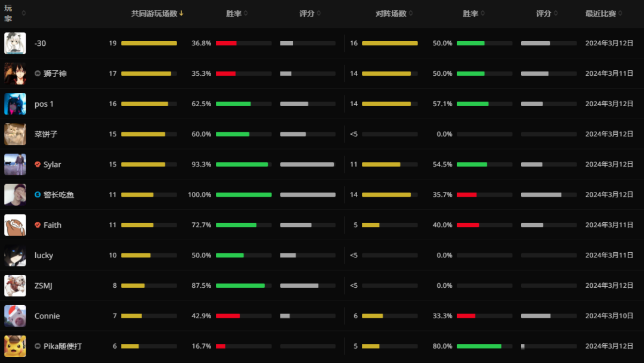Screen dimensions: 644x363
Task: Click the descending arrow next to 共同游玩场数
Action: 181,14
